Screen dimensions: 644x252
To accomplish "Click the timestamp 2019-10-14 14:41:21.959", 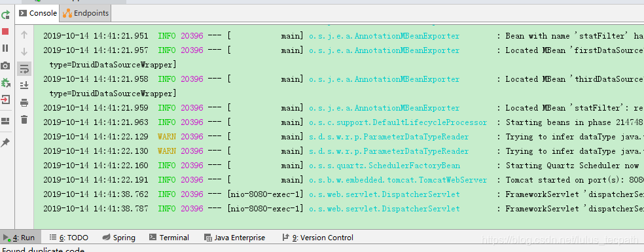I will pyautogui.click(x=96, y=108).
